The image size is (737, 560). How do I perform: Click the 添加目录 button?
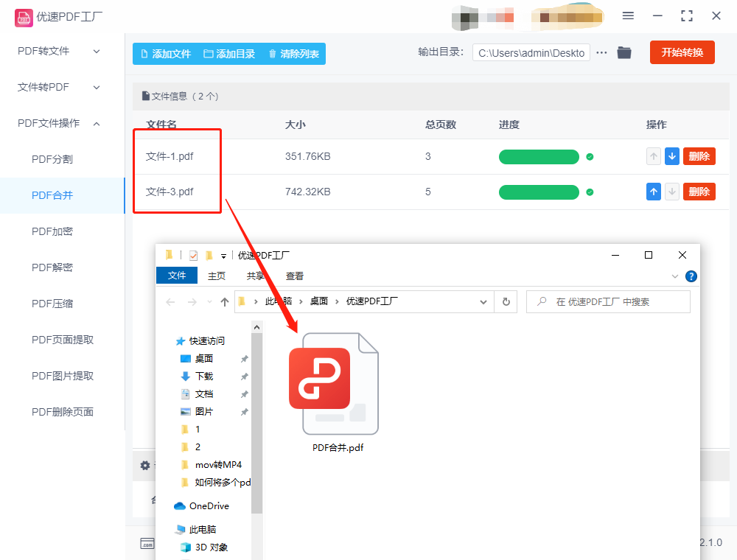click(x=229, y=54)
